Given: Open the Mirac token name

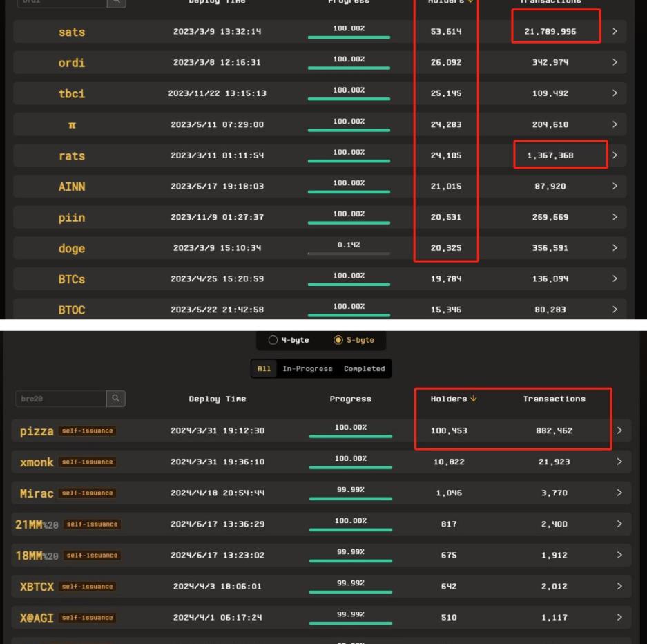Looking at the screenshot, I should pos(37,493).
